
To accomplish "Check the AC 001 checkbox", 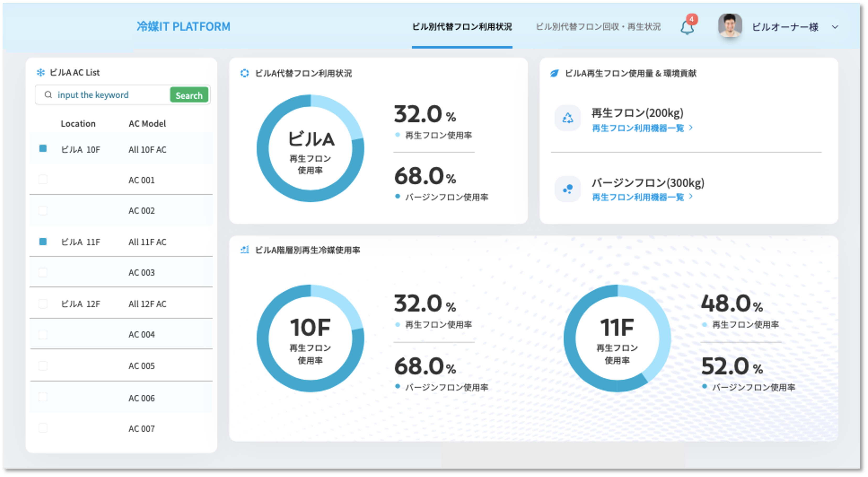I will (43, 180).
